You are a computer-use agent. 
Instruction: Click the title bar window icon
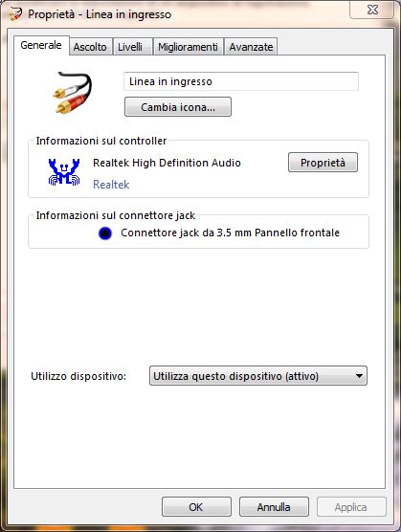click(15, 14)
